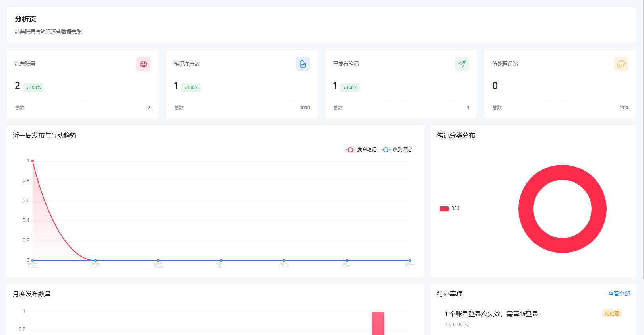
Task: Click the 周五 data point on trend chart
Action: pos(158,261)
